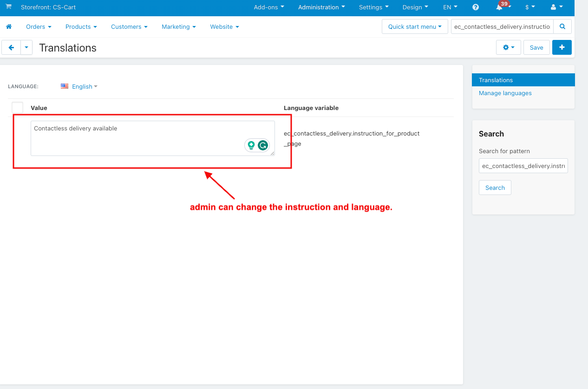
Task: Open the Quick start menu dropdown
Action: 415,26
